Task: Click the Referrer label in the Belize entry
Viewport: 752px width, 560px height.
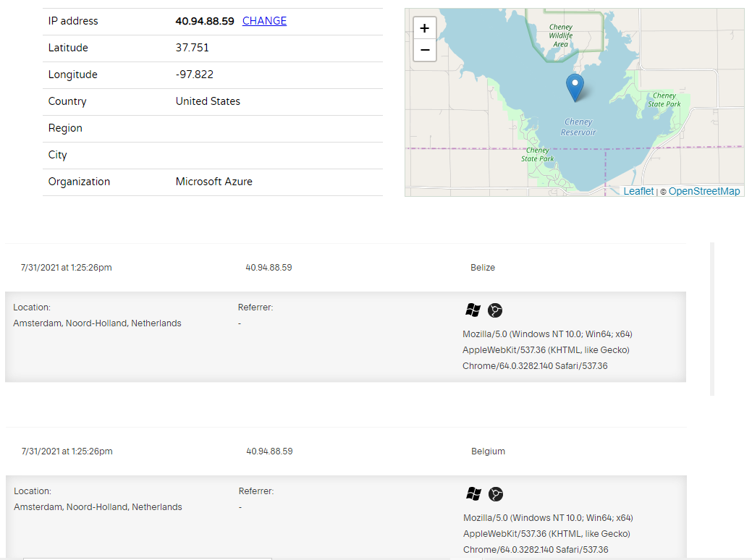Action: click(x=255, y=307)
